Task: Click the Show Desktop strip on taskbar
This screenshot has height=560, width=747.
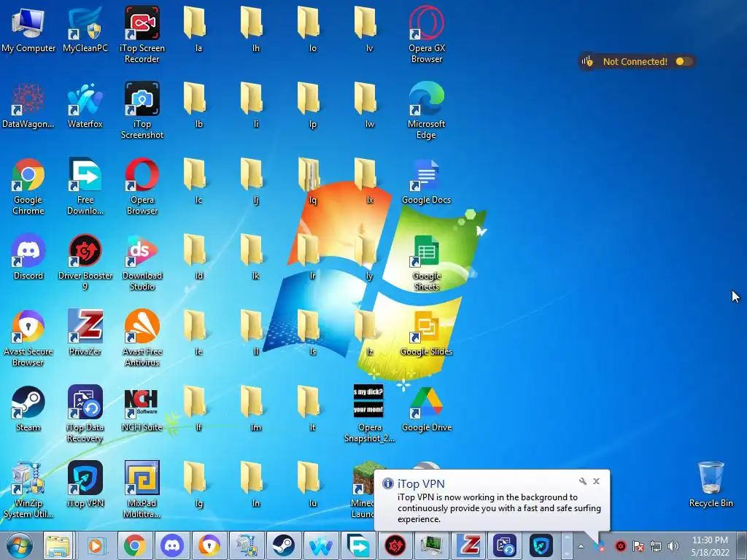Action: coord(743,546)
